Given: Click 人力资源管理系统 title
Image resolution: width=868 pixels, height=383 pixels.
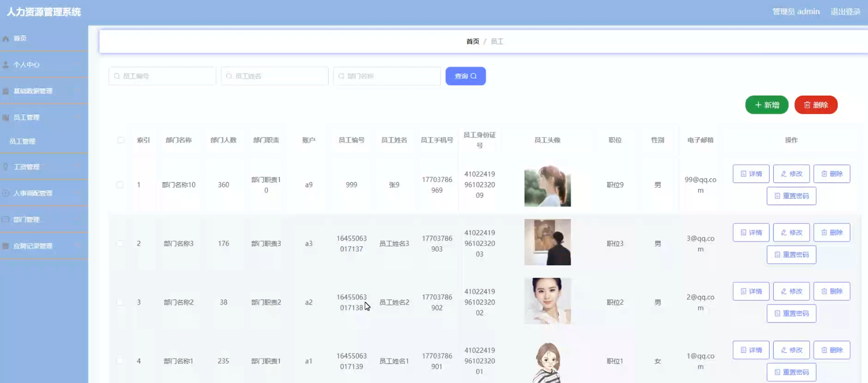Looking at the screenshot, I should (44, 12).
